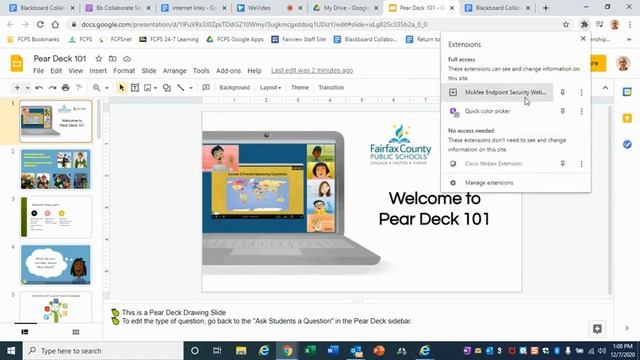Close the Extensions popup
Screen dimensions: 640x360
(583, 38)
